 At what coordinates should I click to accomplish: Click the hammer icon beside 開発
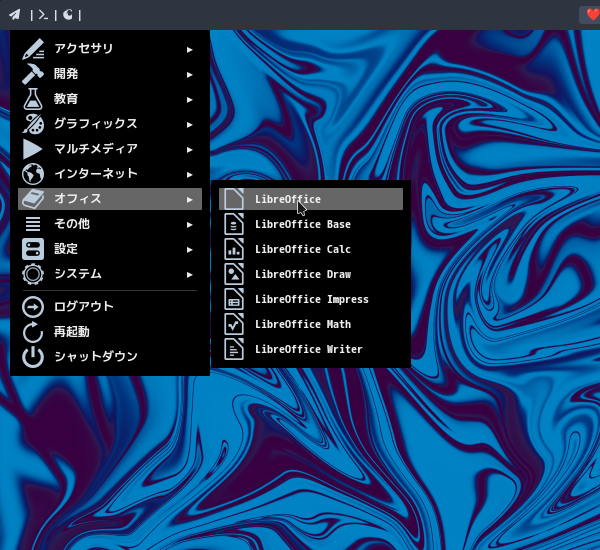click(x=33, y=74)
